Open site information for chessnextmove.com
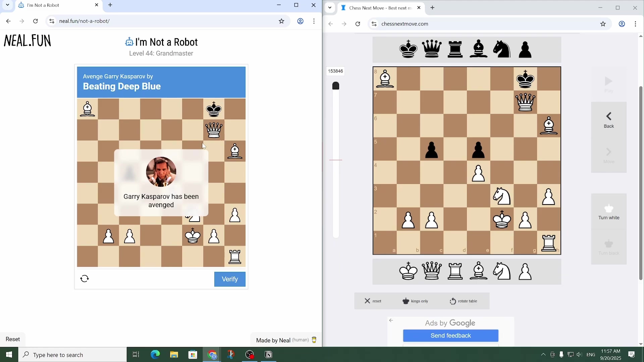The height and width of the screenshot is (362, 644). [374, 24]
